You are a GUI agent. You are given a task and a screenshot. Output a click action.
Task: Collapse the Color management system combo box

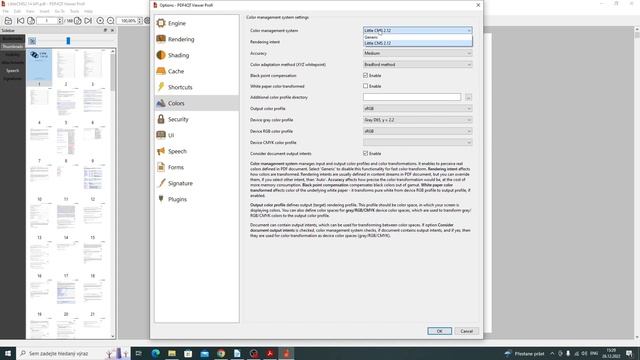tap(418, 30)
